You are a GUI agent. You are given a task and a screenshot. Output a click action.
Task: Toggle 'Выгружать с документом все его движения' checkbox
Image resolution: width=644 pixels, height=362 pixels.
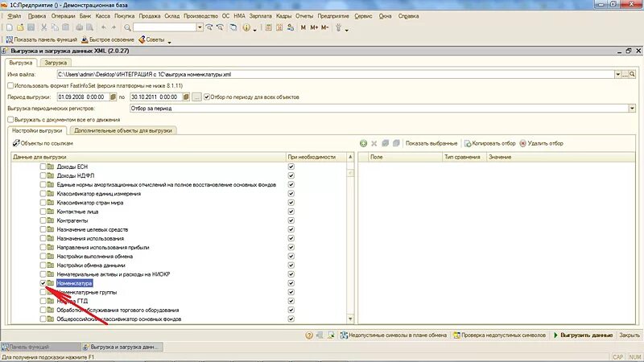pyautogui.click(x=10, y=119)
